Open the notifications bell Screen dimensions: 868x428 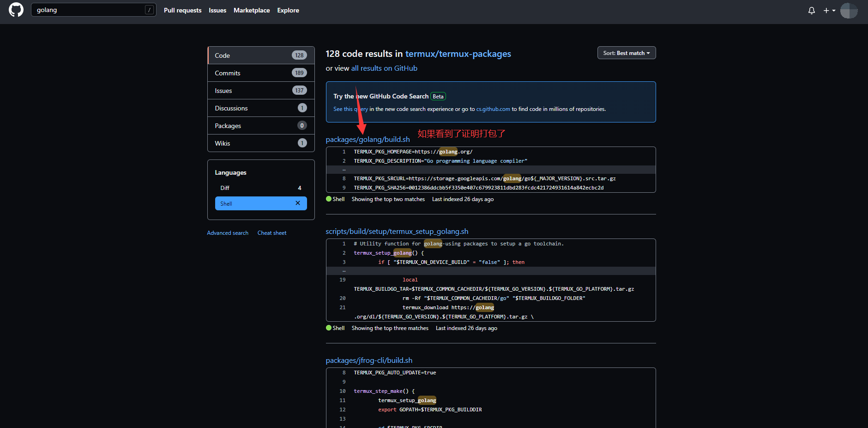point(812,10)
